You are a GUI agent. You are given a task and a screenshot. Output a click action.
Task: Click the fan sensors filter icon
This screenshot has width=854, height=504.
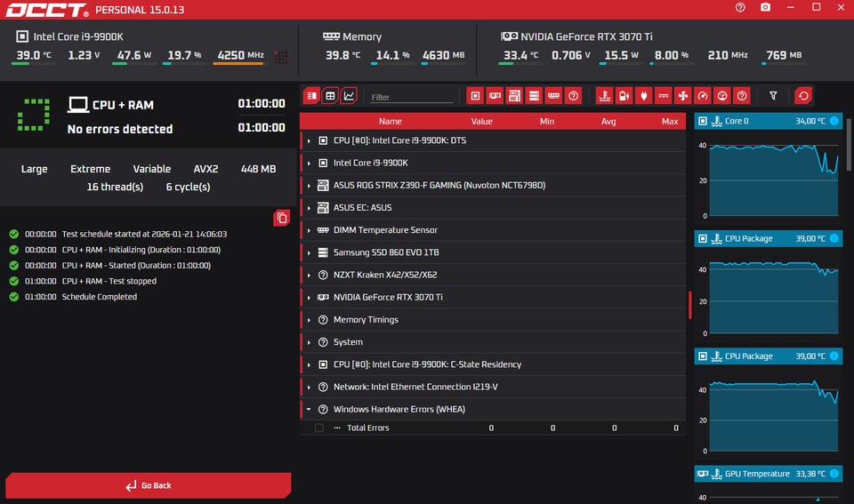coord(683,95)
